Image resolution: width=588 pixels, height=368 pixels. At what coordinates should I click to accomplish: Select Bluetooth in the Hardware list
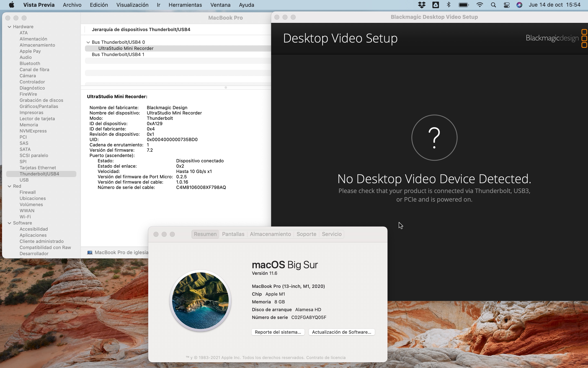[30, 64]
